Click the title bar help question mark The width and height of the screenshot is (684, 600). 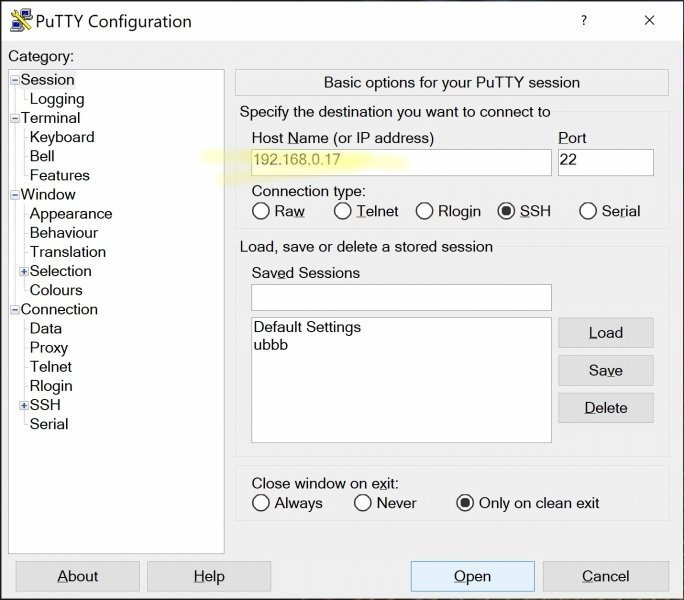(584, 21)
